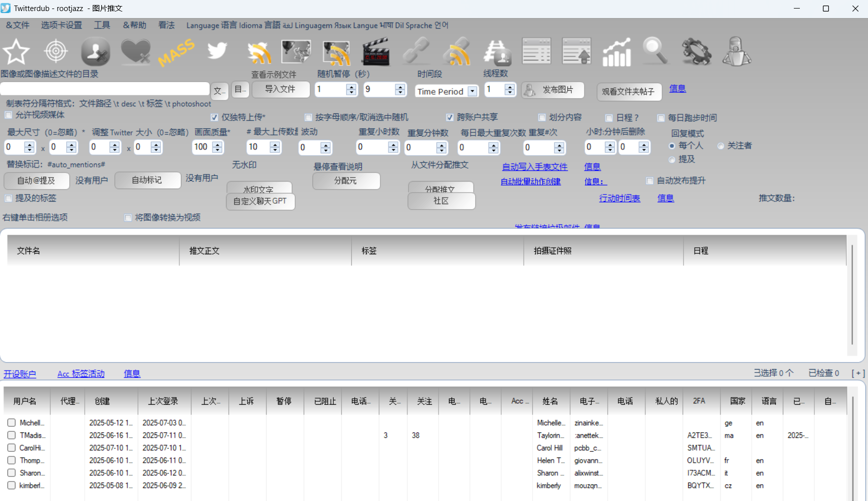Viewport: 868px width, 501px height.
Task: Click the video clapperboard icon
Action: [376, 52]
